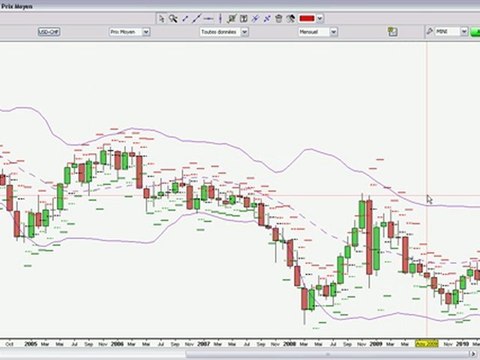Click the USD-CHF instrument button

click(49, 32)
